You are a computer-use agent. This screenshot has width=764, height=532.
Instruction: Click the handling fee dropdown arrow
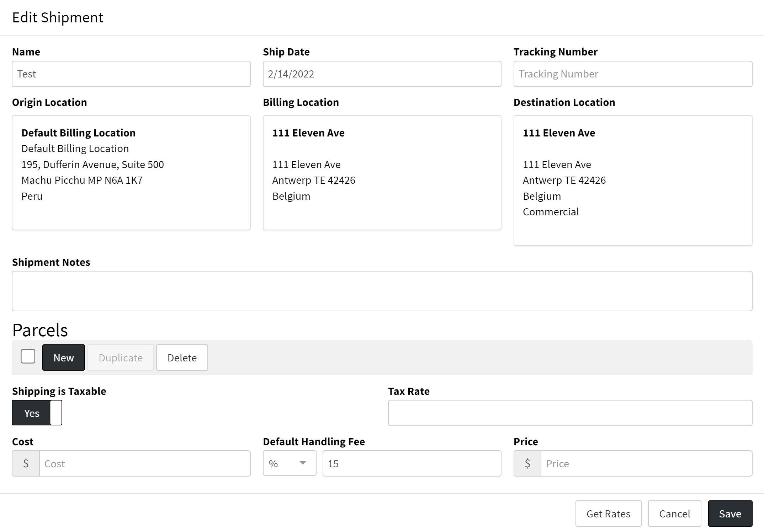(x=303, y=463)
